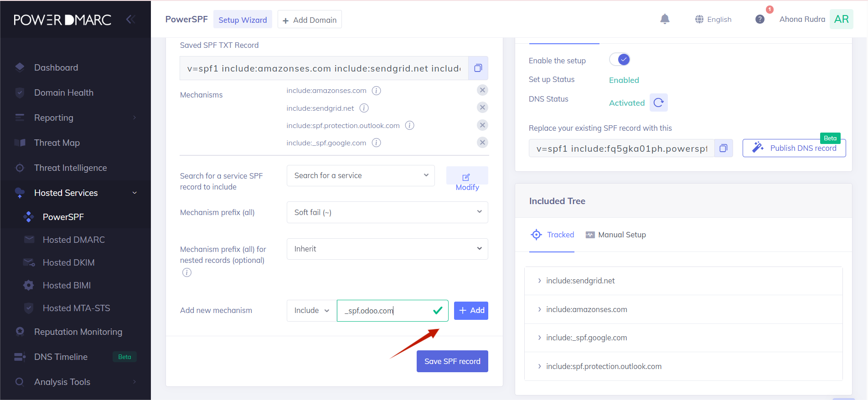Screen dimensions: 868x400
Task: Refresh the DNS Status
Action: (658, 103)
